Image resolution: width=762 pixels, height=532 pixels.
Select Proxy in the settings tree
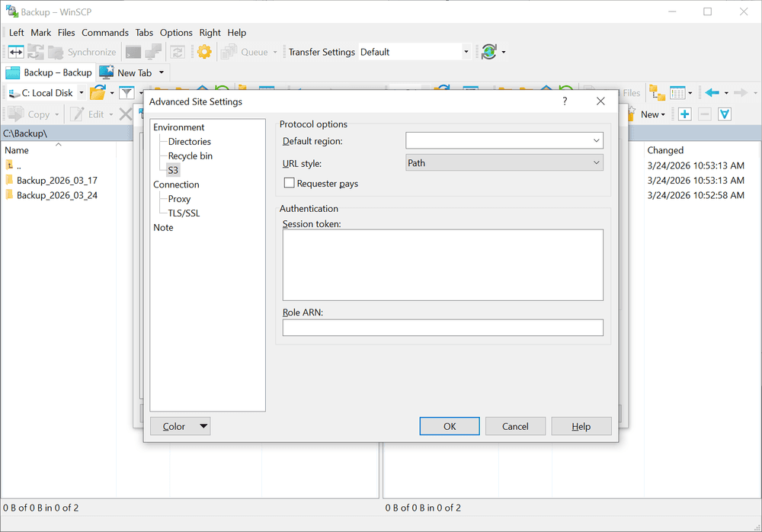(179, 199)
